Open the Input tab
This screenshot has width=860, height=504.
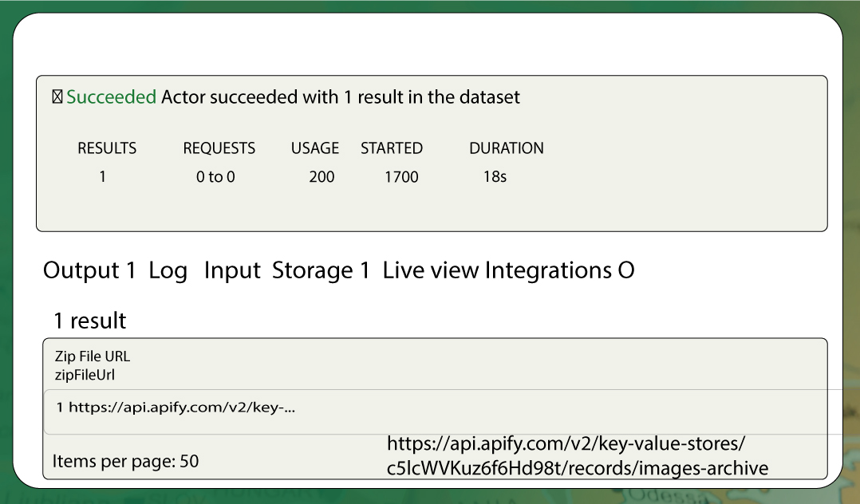(232, 271)
